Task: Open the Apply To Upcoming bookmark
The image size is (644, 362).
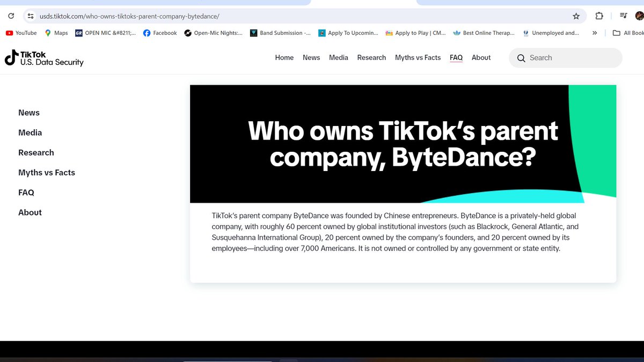Action: [x=348, y=33]
